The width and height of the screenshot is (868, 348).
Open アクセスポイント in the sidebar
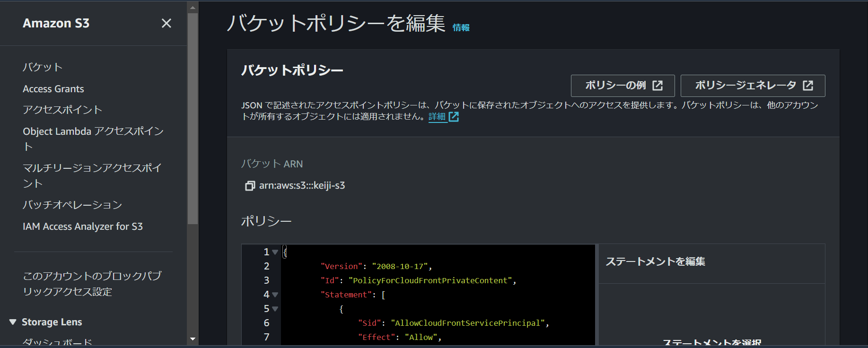(x=62, y=110)
